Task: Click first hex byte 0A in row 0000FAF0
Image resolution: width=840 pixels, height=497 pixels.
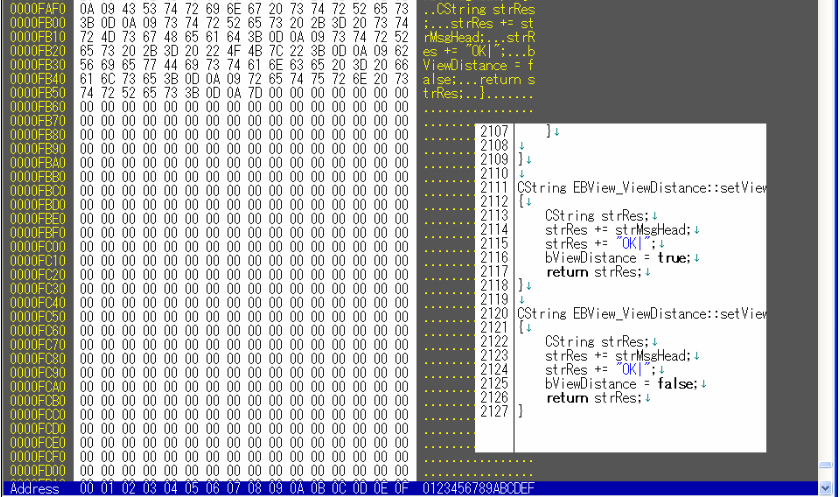Action: tap(86, 9)
